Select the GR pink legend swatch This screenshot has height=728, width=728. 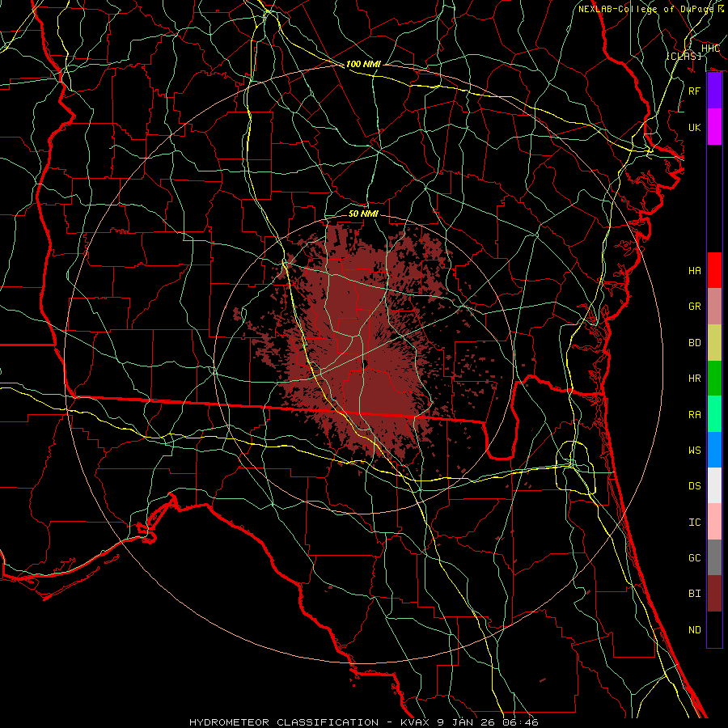tap(714, 307)
